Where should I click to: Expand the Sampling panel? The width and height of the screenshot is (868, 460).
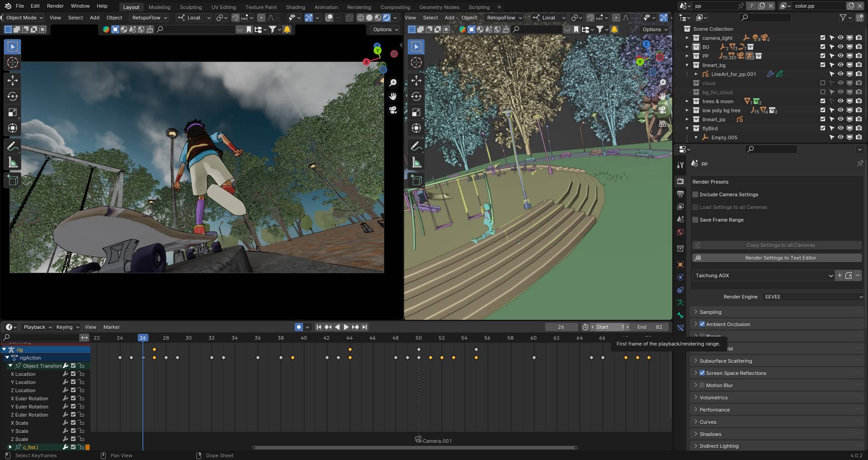(710, 312)
